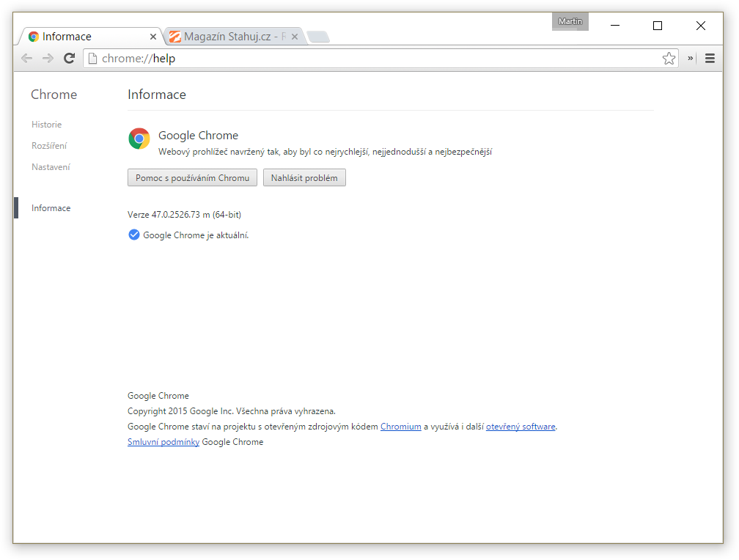739x560 pixels.
Task: Open the Chrome hamburger menu
Action: coord(710,59)
